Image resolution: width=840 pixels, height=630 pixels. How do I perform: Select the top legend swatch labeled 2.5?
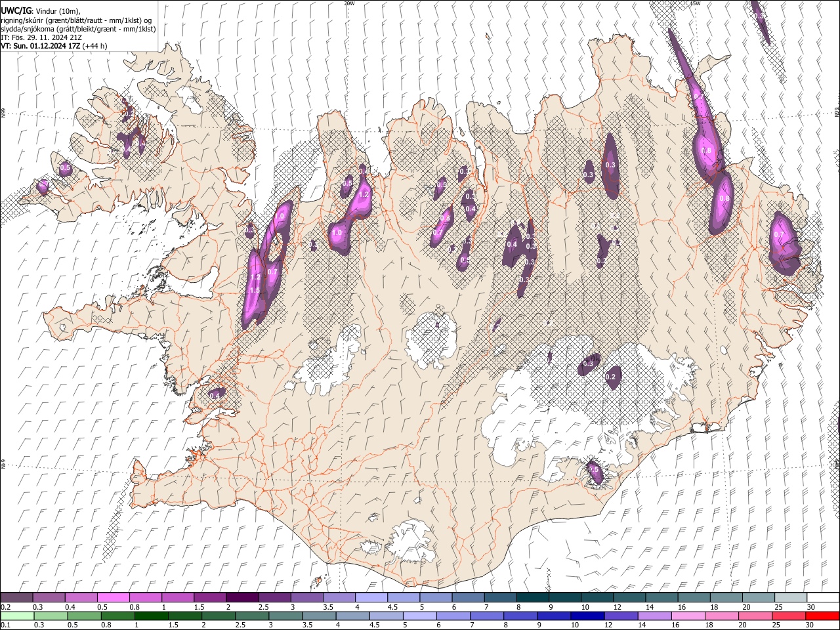(274, 598)
